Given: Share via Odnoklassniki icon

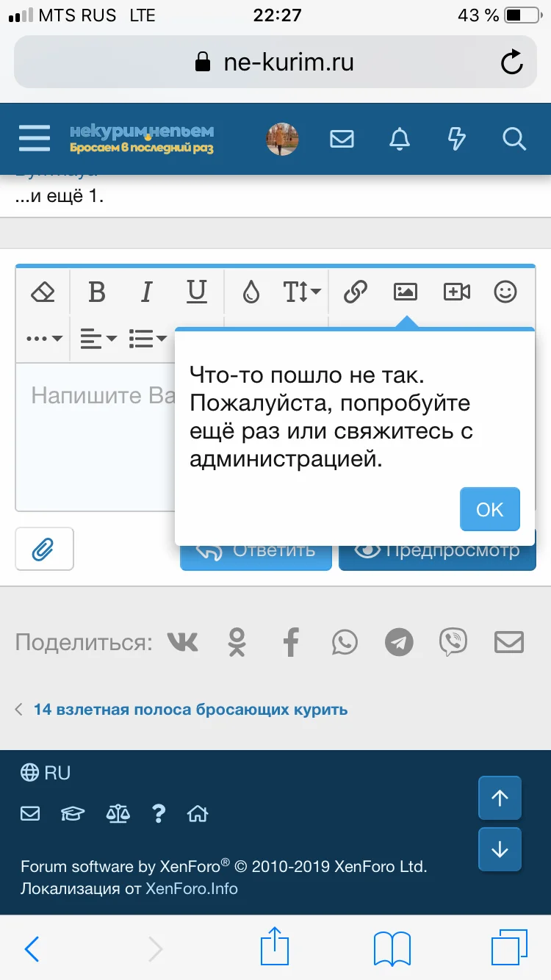Looking at the screenshot, I should tap(237, 643).
